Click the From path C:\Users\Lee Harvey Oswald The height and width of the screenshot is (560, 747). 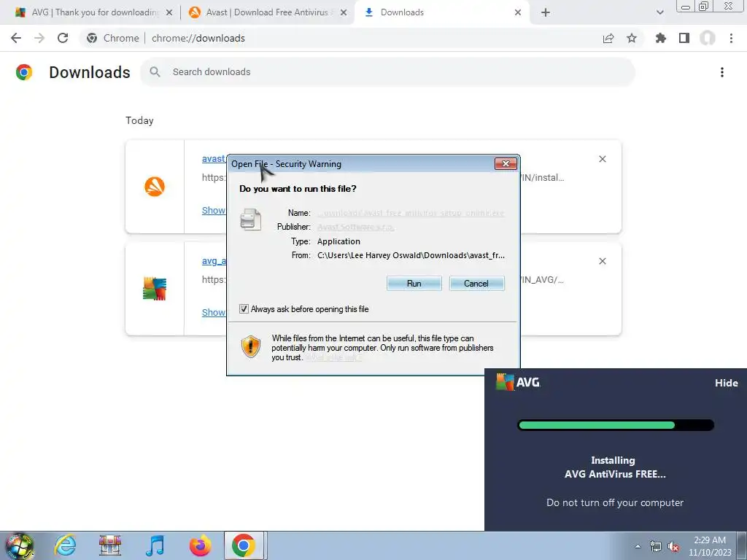click(411, 255)
